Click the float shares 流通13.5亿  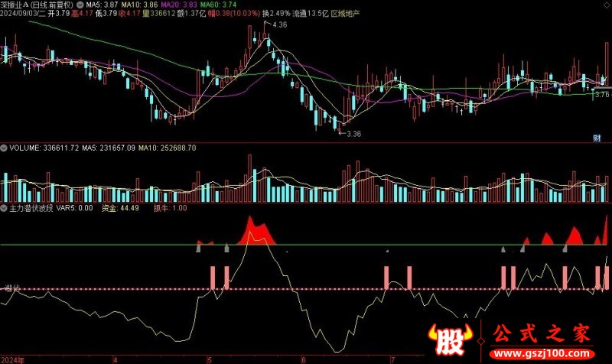click(311, 14)
